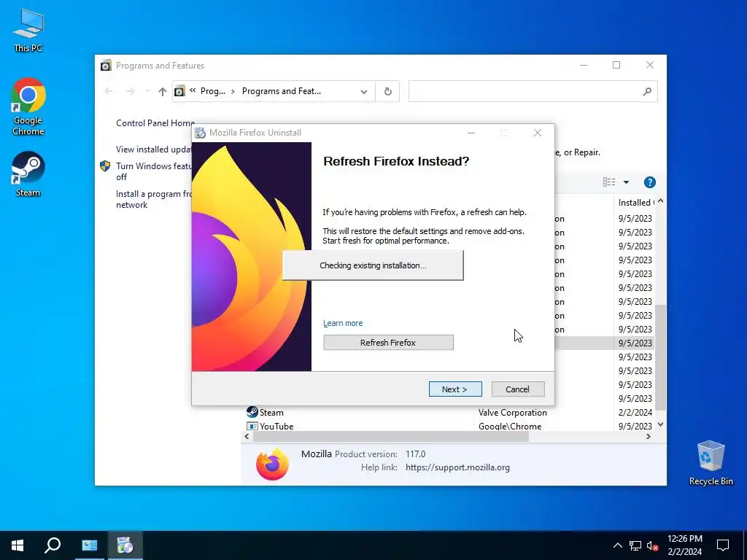Click the Refresh Firefox button
The width and height of the screenshot is (747, 560).
[388, 343]
